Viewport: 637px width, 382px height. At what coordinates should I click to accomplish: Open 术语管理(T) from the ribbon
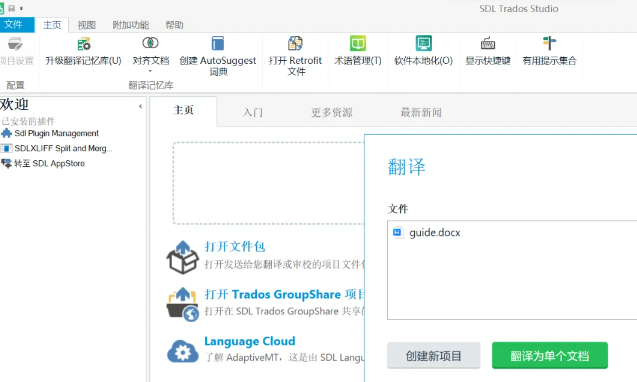coord(358,51)
